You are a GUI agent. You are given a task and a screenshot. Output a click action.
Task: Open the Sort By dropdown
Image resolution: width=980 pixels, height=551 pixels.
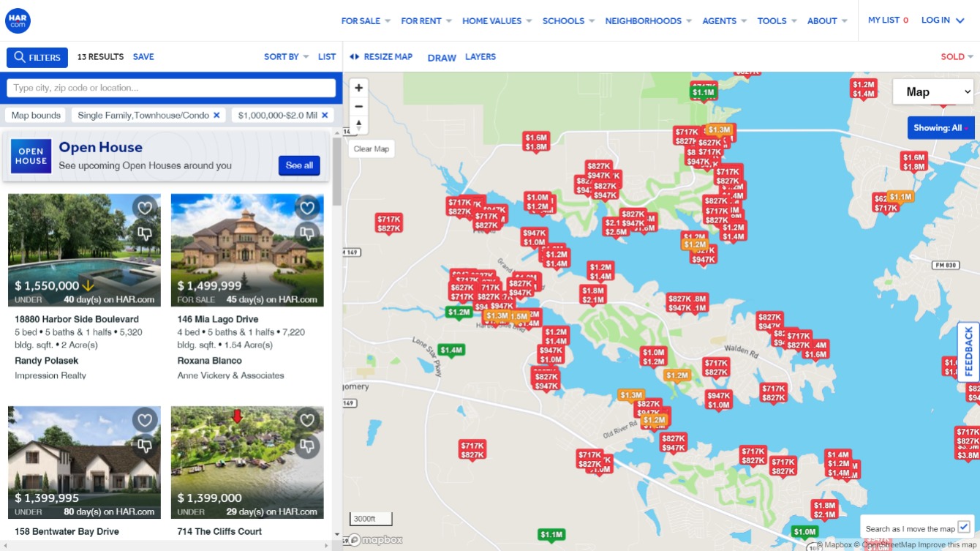click(286, 57)
